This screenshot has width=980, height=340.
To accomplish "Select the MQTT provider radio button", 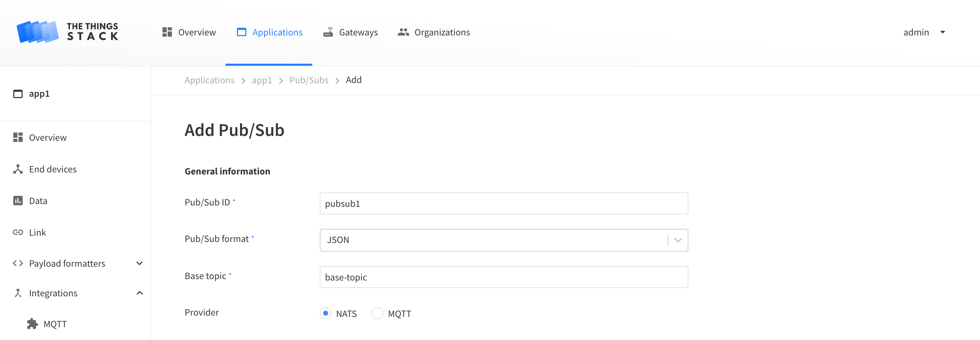I will point(377,313).
